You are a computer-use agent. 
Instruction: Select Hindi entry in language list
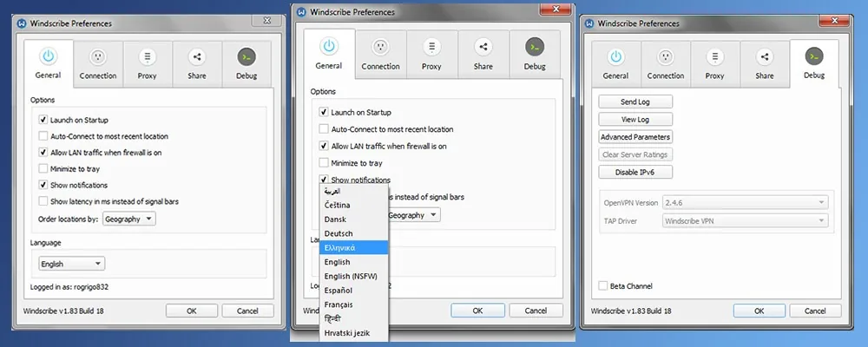click(354, 318)
